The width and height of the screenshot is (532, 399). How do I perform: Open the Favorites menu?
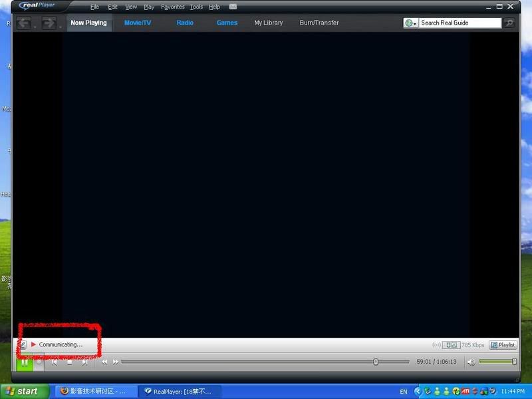172,7
